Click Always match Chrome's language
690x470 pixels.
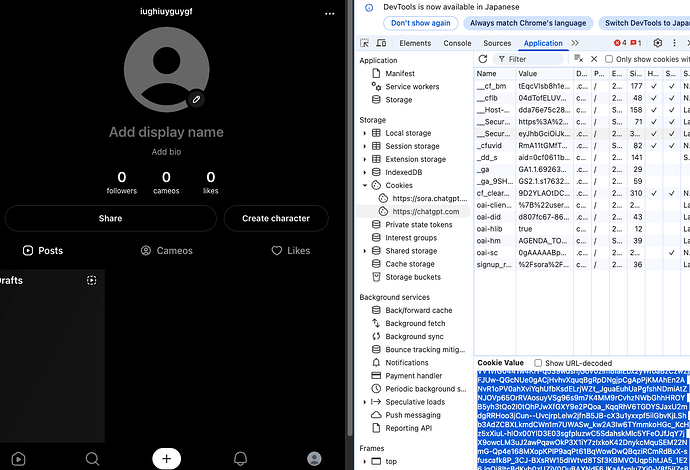tap(528, 23)
